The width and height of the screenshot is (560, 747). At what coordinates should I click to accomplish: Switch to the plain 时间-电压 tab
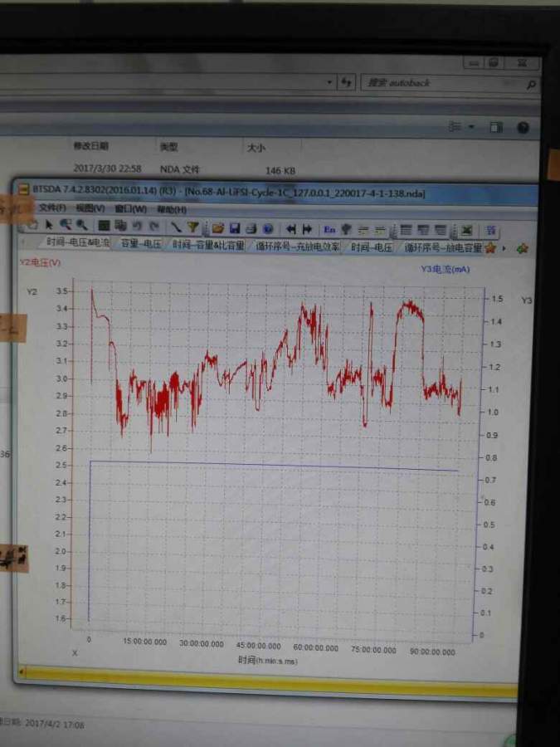pyautogui.click(x=372, y=247)
